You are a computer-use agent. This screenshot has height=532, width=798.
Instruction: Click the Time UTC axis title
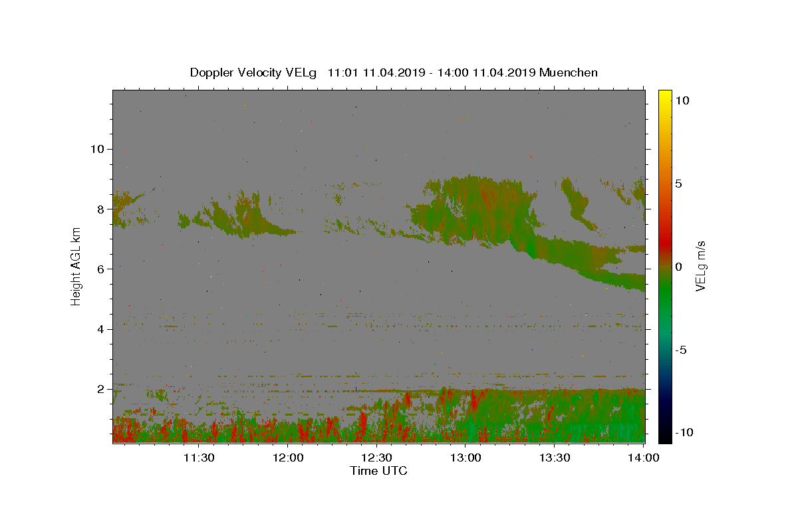[x=378, y=471]
